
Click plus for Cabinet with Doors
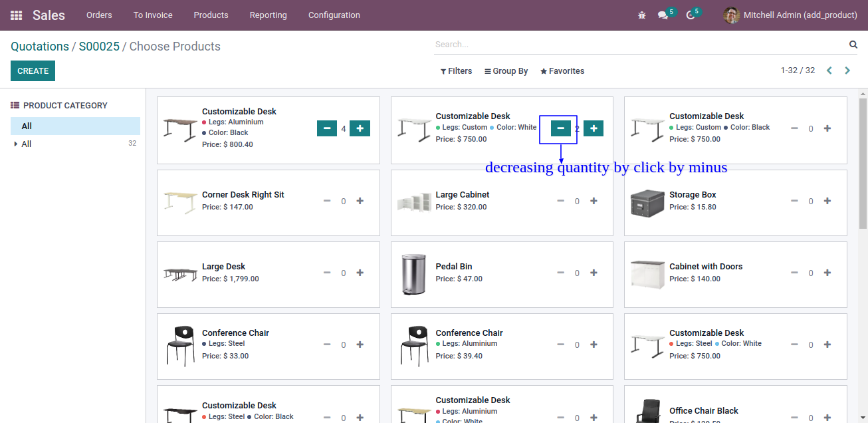[827, 273]
